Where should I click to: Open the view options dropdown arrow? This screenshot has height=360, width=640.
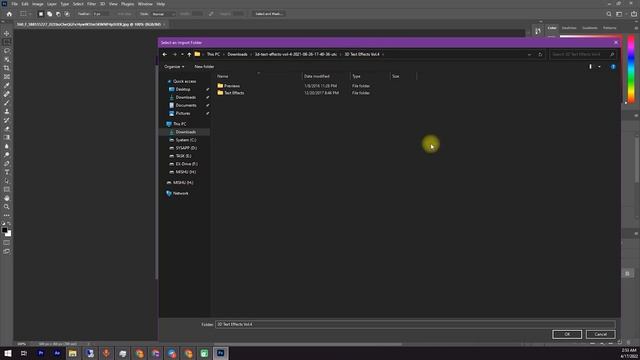pos(599,67)
